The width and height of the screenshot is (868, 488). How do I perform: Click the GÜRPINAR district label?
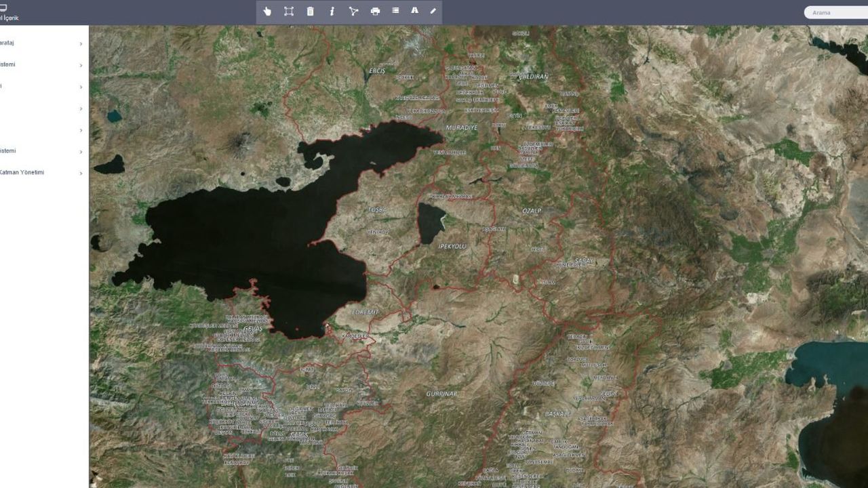point(442,394)
